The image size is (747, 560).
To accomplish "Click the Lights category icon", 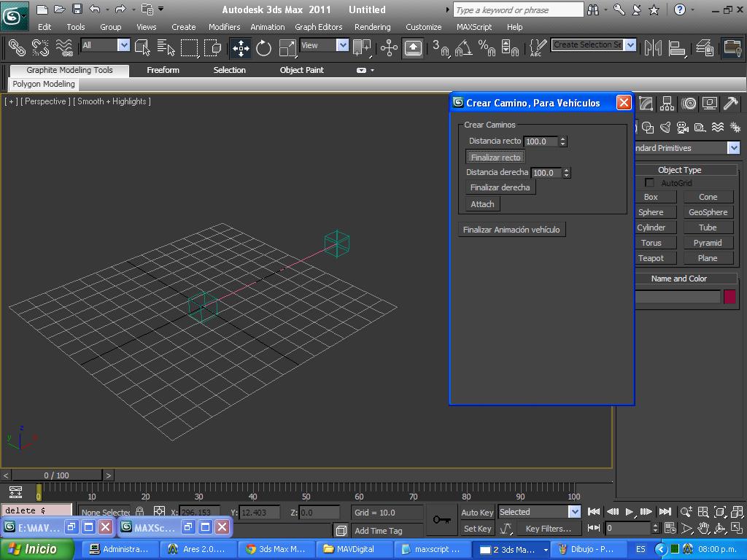I will click(665, 128).
